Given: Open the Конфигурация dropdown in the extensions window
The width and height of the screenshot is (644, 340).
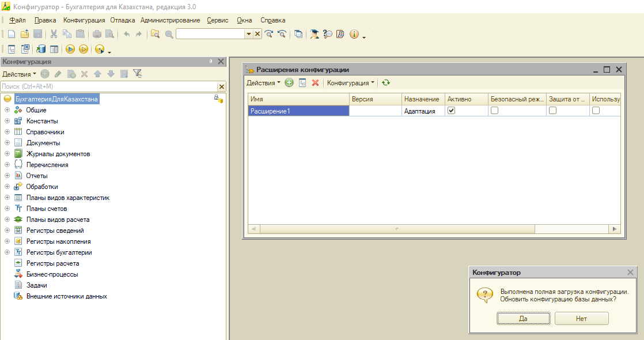Looking at the screenshot, I should click(x=351, y=82).
